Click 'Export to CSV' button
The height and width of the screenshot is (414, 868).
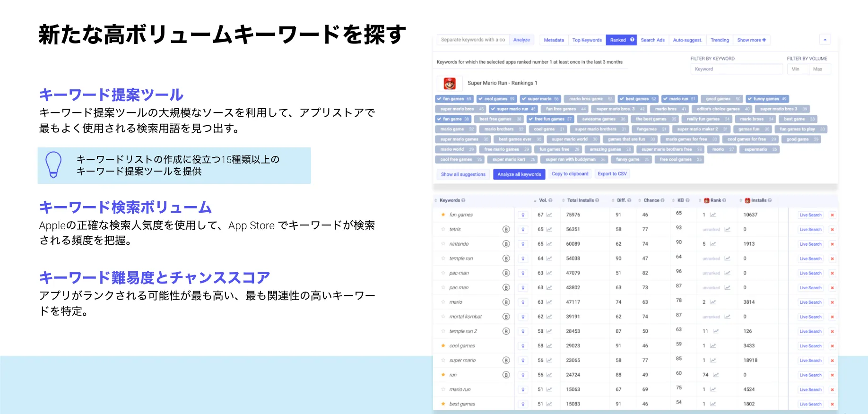click(x=612, y=174)
